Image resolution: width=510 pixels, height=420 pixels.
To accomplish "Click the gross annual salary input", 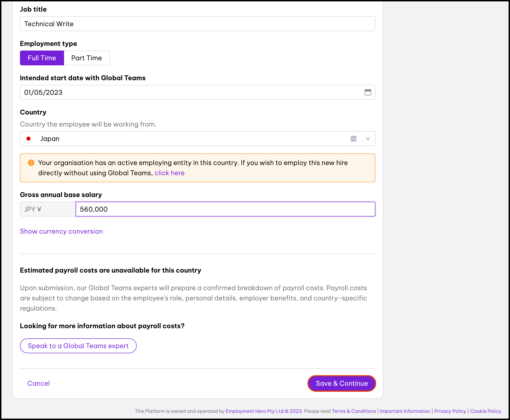I will pos(225,209).
